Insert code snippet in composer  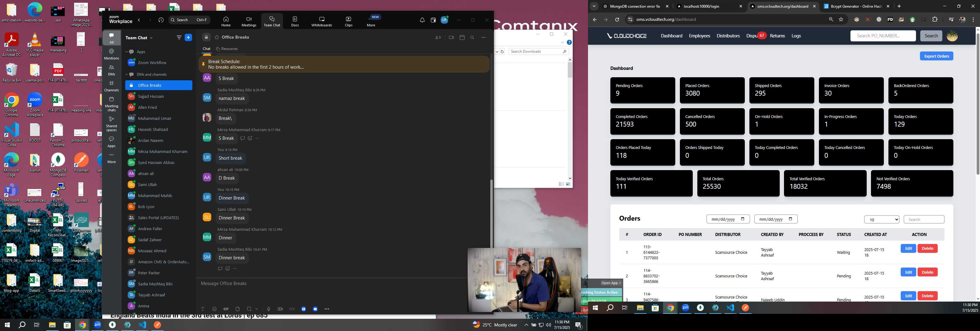292,309
